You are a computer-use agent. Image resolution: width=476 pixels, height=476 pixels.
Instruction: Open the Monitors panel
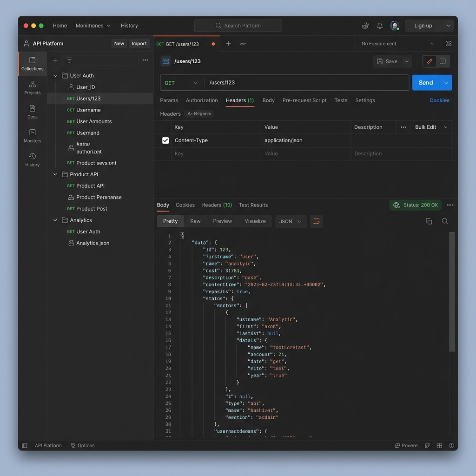tap(32, 136)
